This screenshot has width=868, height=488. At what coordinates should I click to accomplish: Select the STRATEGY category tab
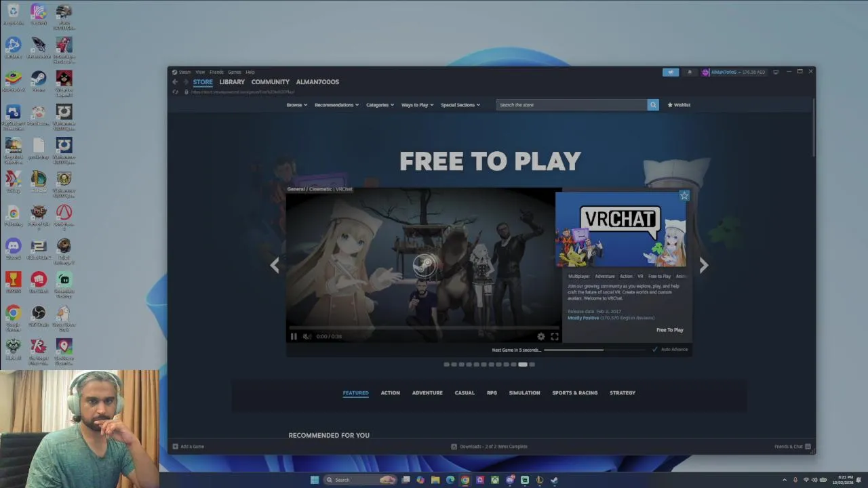click(623, 393)
